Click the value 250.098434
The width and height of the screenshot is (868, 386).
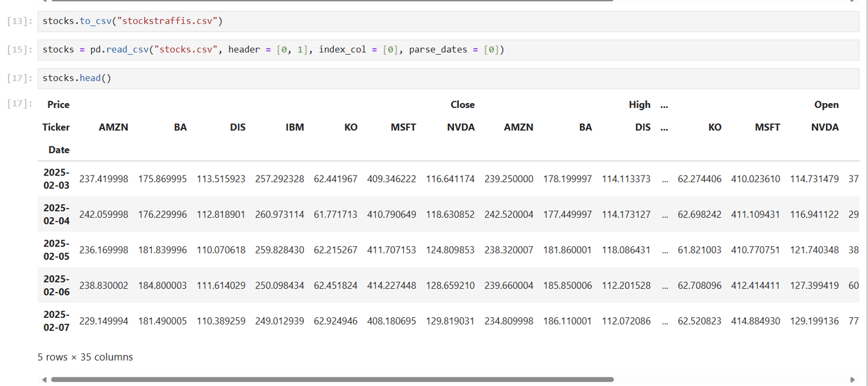point(280,286)
